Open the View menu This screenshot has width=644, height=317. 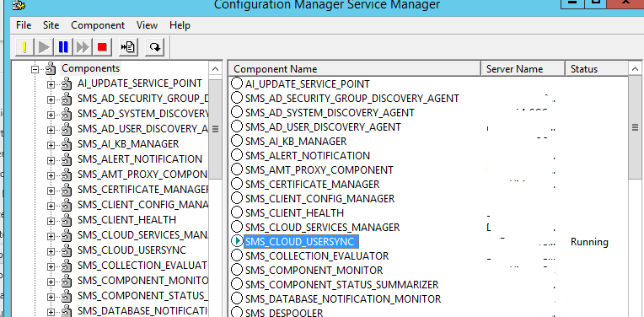[x=147, y=25]
